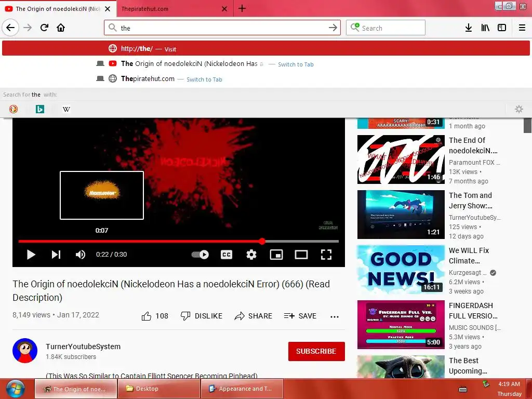Click the SHARE button
532x399 pixels.
click(254, 316)
